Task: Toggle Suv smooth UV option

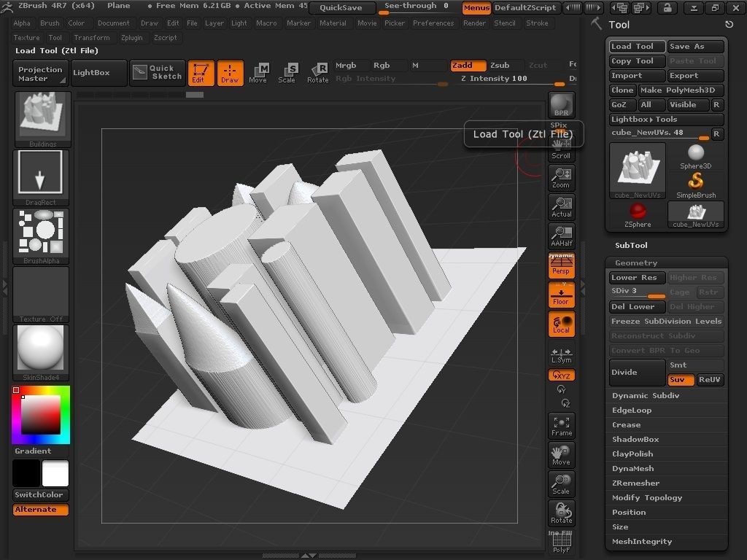Action: [681, 379]
